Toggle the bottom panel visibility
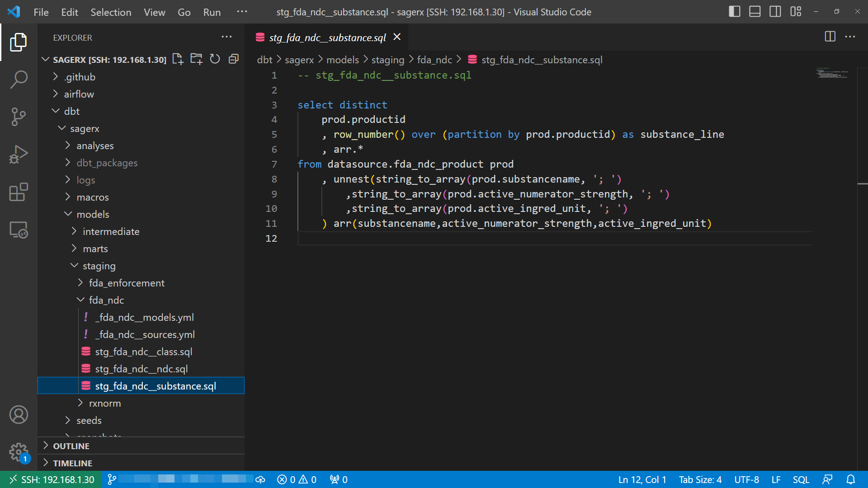Image resolution: width=868 pixels, height=488 pixels. coord(755,12)
